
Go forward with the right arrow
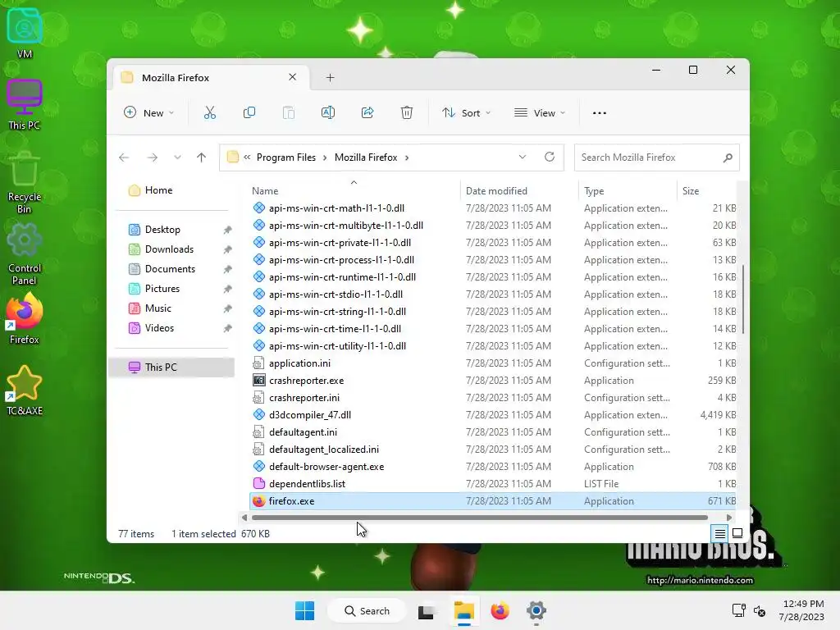coord(152,157)
